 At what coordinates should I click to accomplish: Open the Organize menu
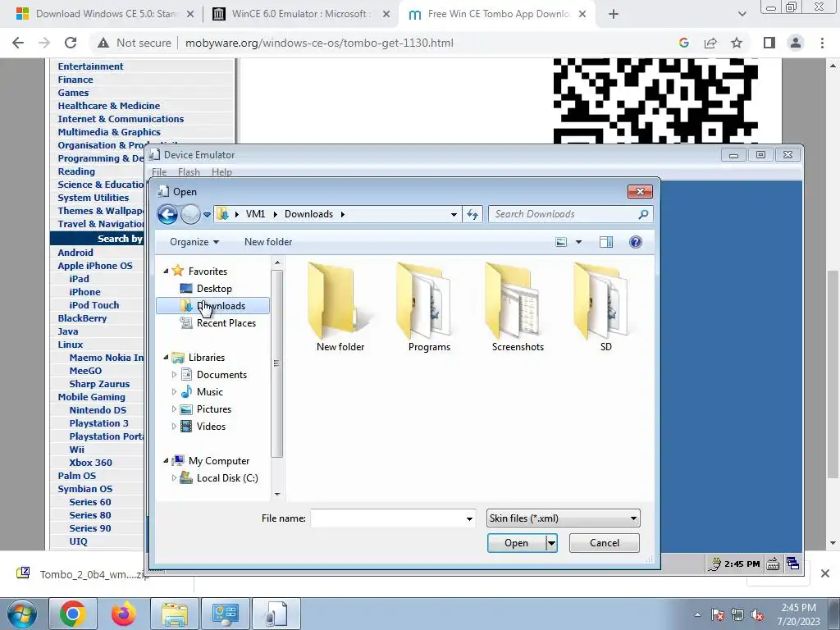click(x=194, y=242)
